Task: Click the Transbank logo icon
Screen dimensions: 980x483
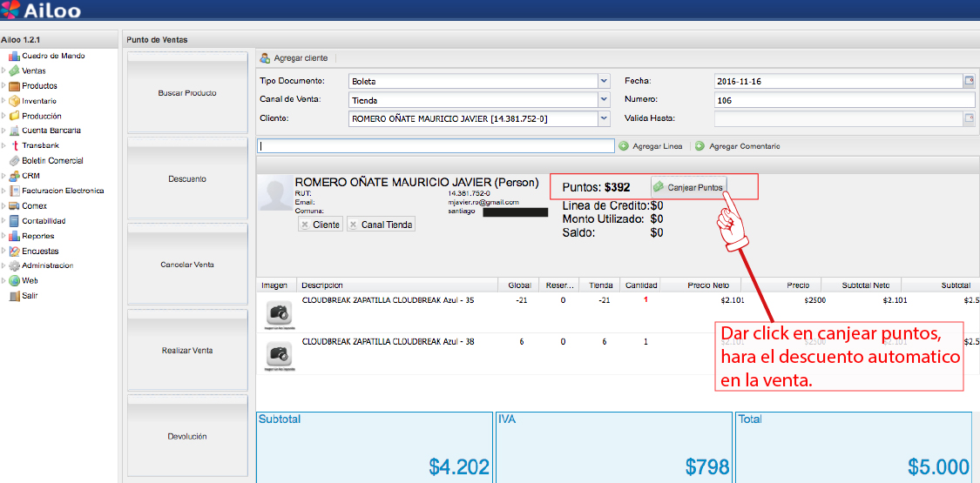Action: point(14,145)
